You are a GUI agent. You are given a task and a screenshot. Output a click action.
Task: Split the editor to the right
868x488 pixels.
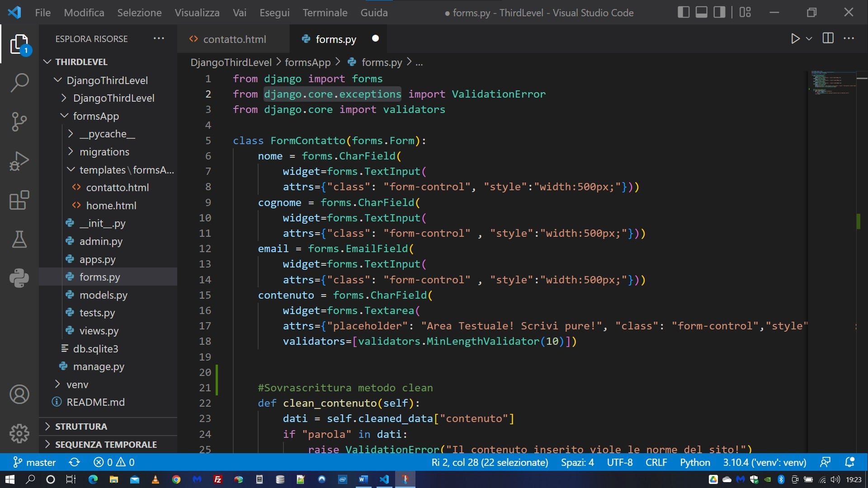[828, 38]
